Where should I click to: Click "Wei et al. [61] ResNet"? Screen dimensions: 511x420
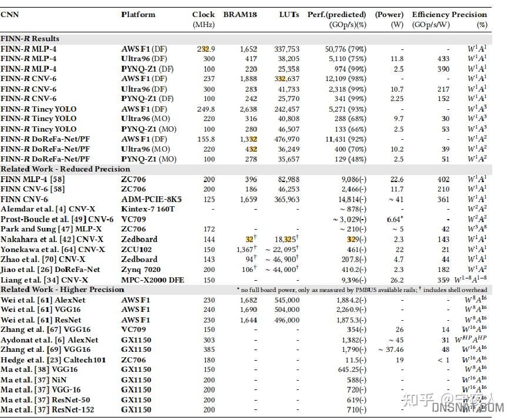coord(41,320)
